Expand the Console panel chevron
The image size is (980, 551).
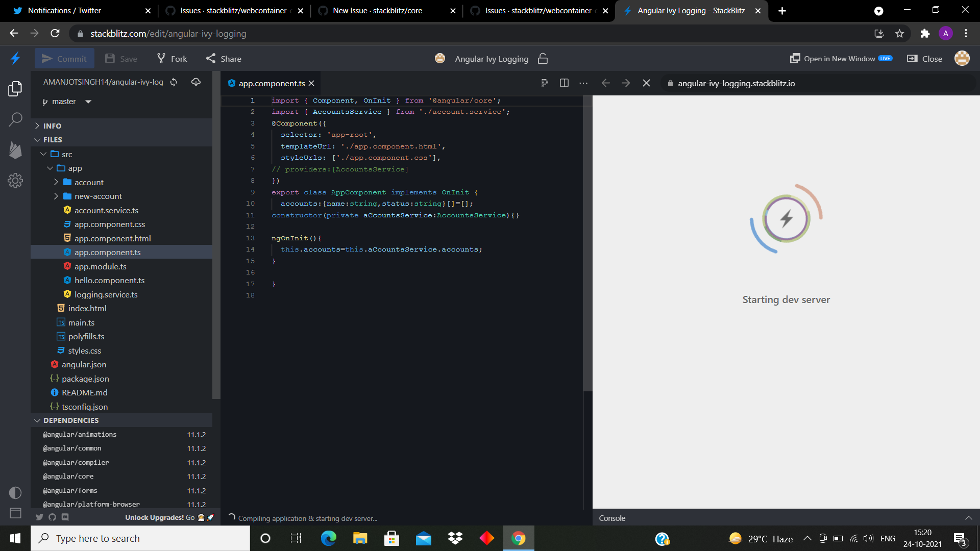(968, 518)
